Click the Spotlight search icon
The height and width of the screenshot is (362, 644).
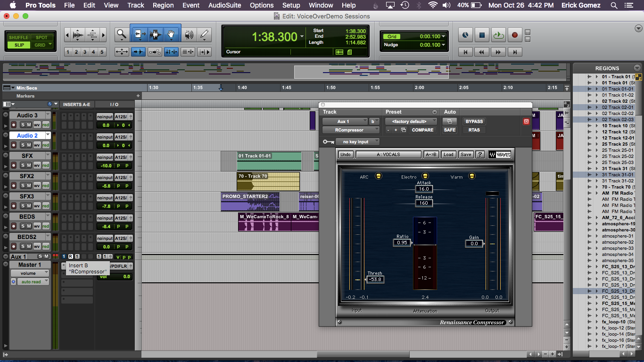pyautogui.click(x=614, y=5)
